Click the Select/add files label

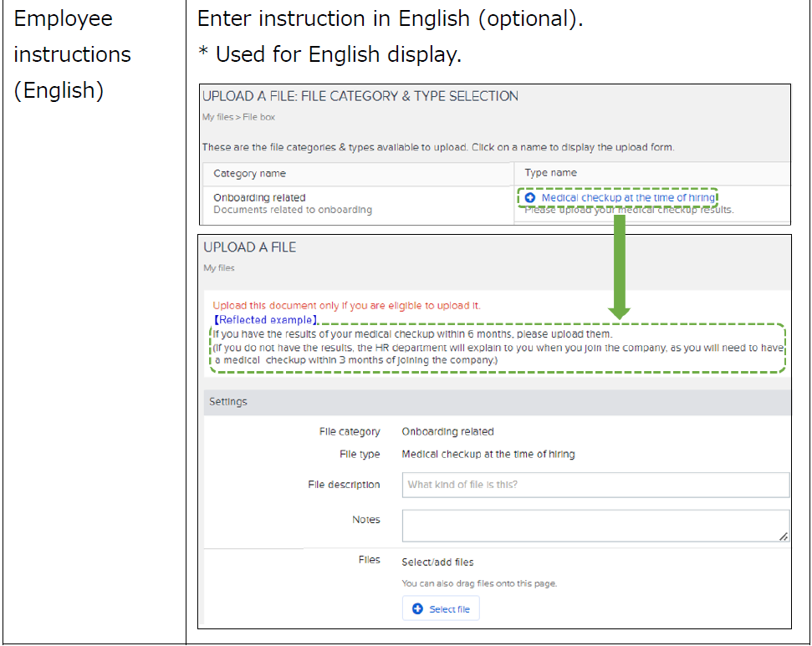pos(437,562)
